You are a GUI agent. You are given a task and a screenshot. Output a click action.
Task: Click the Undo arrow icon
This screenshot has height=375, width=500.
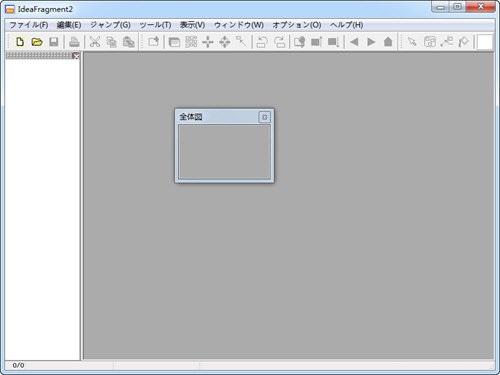(x=262, y=42)
